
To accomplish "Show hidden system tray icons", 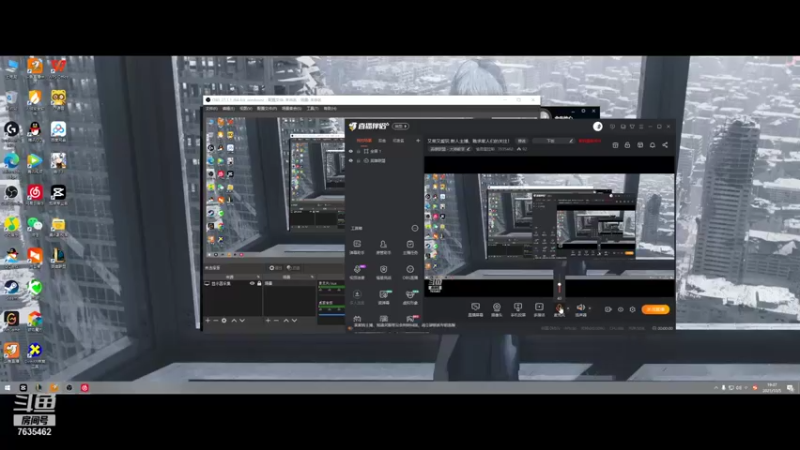I will (x=716, y=388).
